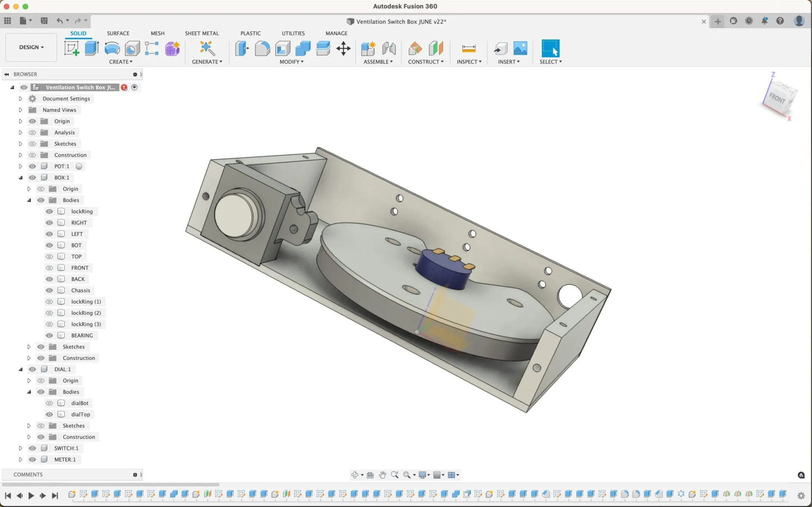812x507 pixels.
Task: Click the Fillet tool in Modify
Action: coord(262,48)
